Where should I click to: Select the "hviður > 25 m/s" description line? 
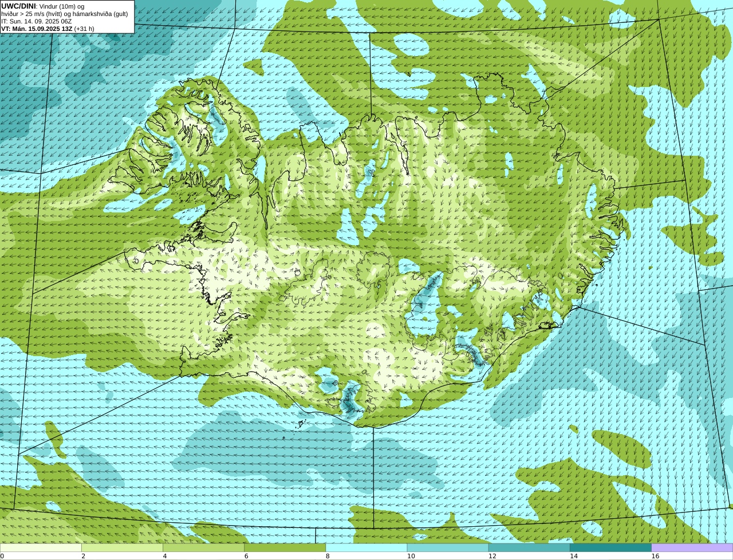[65, 14]
